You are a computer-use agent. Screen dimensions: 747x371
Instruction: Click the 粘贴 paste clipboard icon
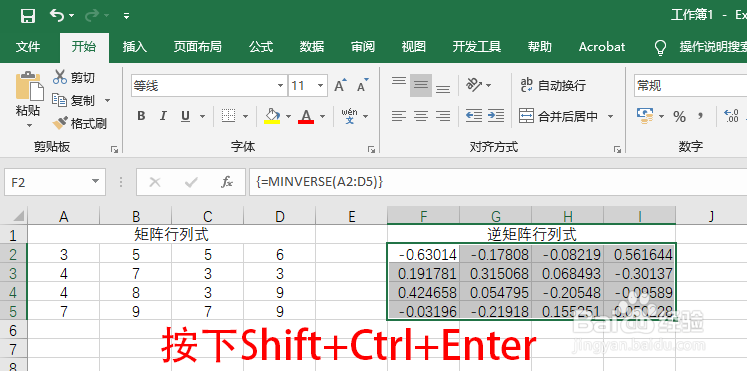pyautogui.click(x=29, y=86)
